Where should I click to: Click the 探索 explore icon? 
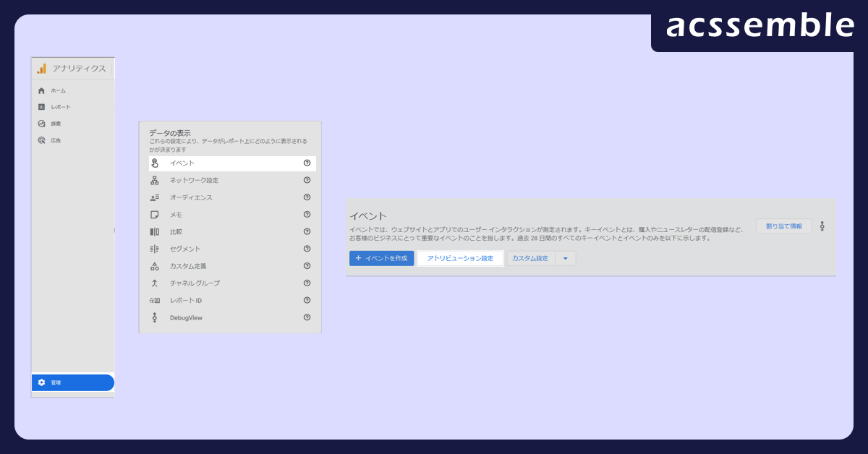(42, 124)
